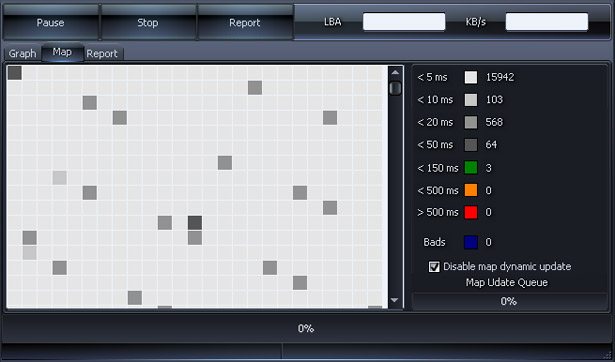Click the Map Update Queue 0% progress bar

coord(509,302)
